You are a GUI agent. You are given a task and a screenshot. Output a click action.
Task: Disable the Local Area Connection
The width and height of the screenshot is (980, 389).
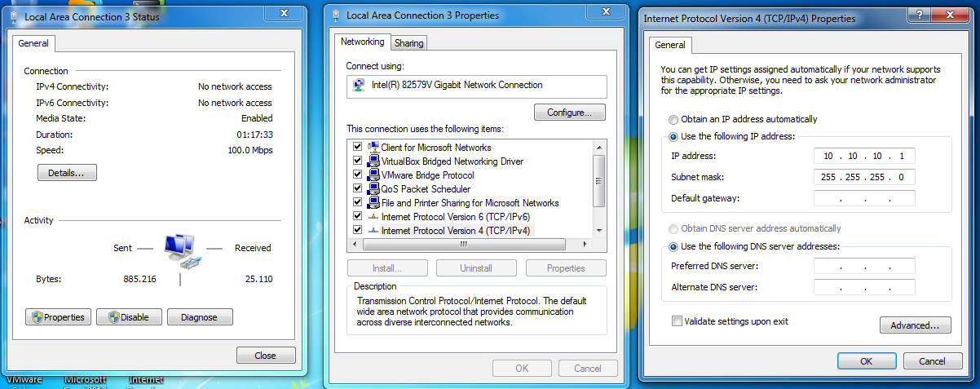[129, 317]
